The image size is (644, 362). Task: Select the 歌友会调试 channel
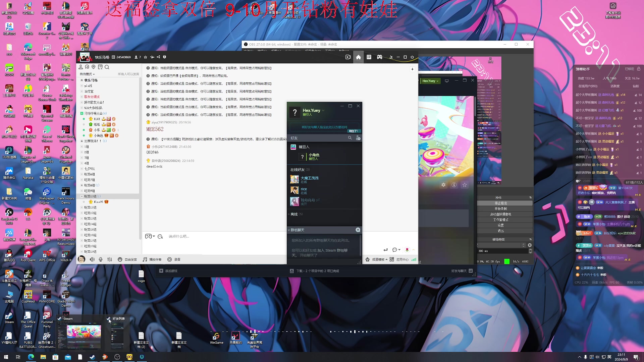click(x=92, y=97)
